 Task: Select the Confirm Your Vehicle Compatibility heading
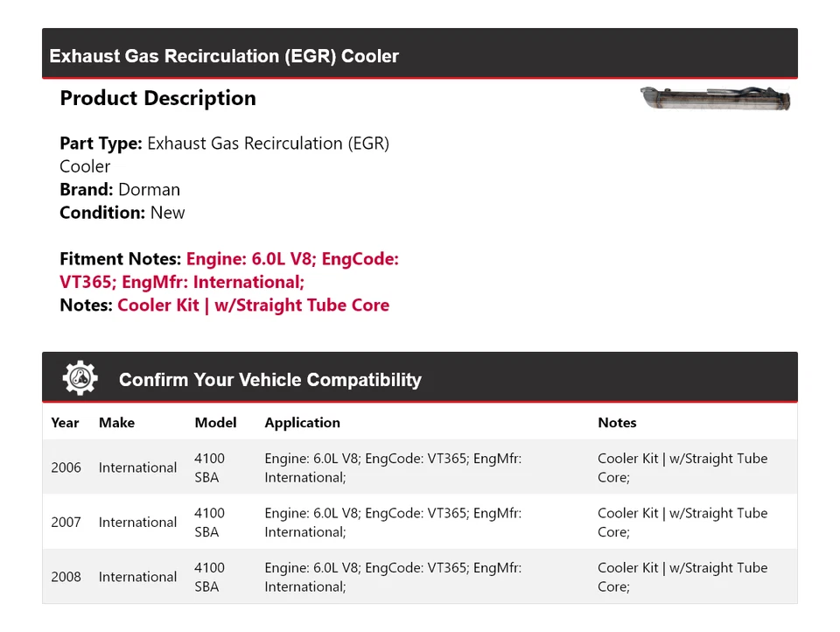(x=269, y=380)
